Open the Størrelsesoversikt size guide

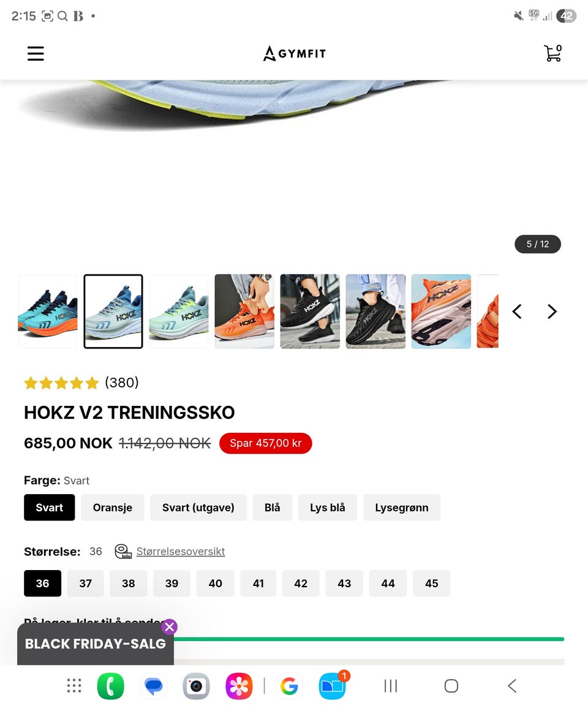(x=181, y=552)
